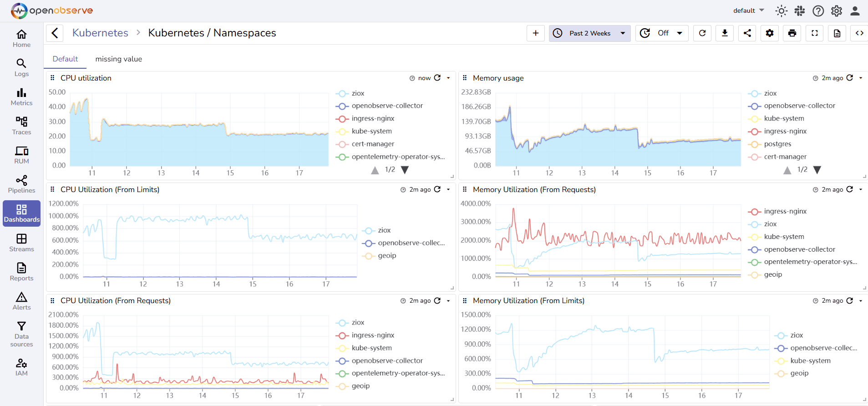
Task: Click the Kubernetes breadcrumb link
Action: click(100, 33)
